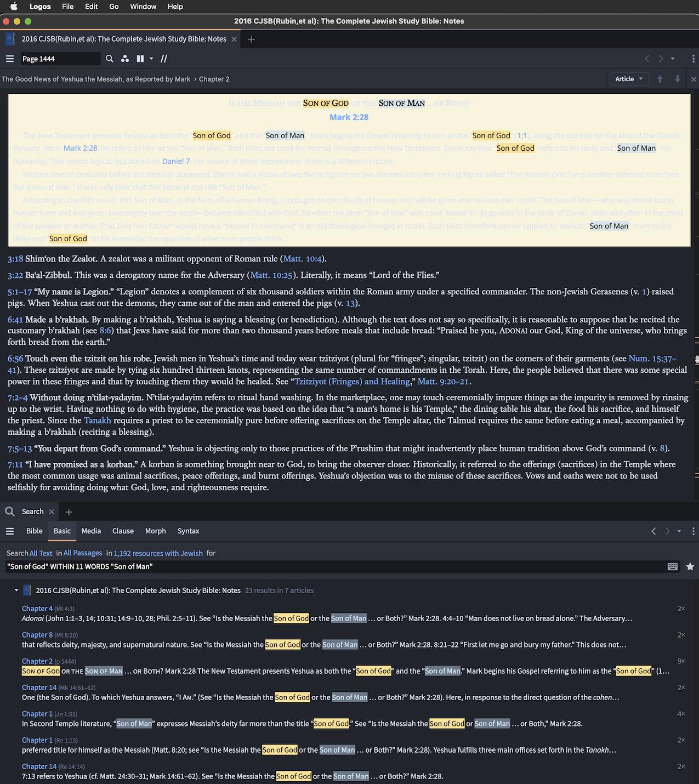
Task: Expand the parallel resources dropdown arrow
Action: 151,59
